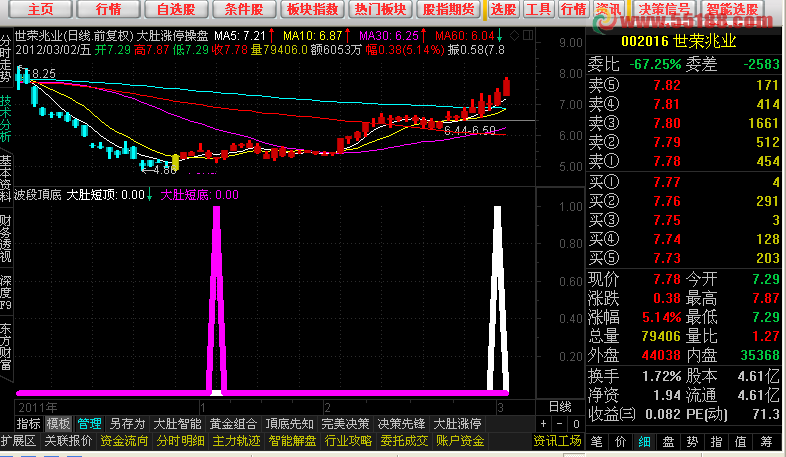Click the 行情 button next to 主页
786x457 pixels.
point(108,9)
